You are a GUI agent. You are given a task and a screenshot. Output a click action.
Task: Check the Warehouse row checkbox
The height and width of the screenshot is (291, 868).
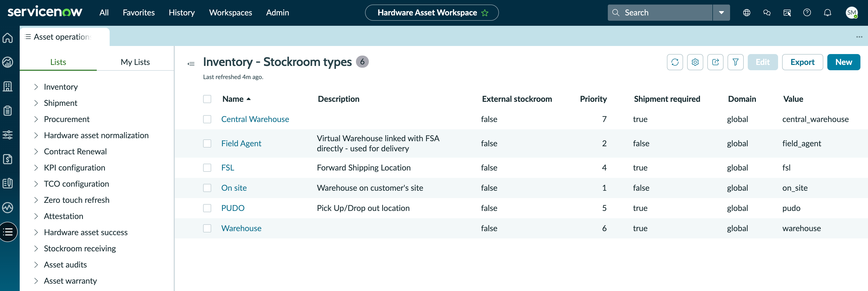coord(207,228)
